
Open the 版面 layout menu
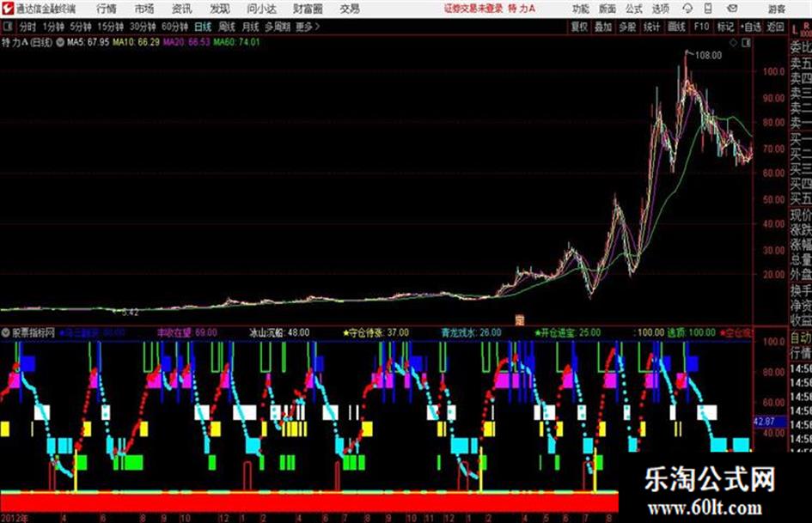point(607,9)
